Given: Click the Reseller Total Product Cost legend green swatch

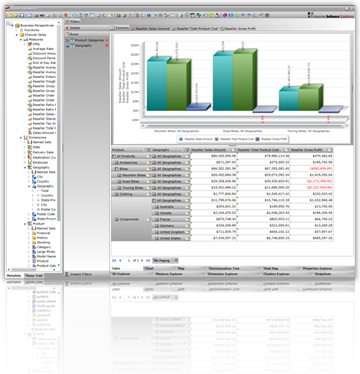Looking at the screenshot, I should point(217,139).
